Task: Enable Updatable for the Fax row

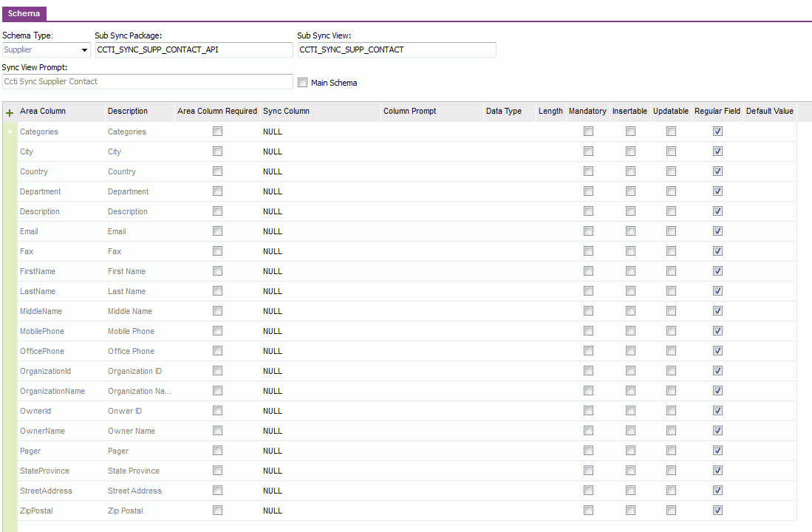Action: (x=671, y=250)
